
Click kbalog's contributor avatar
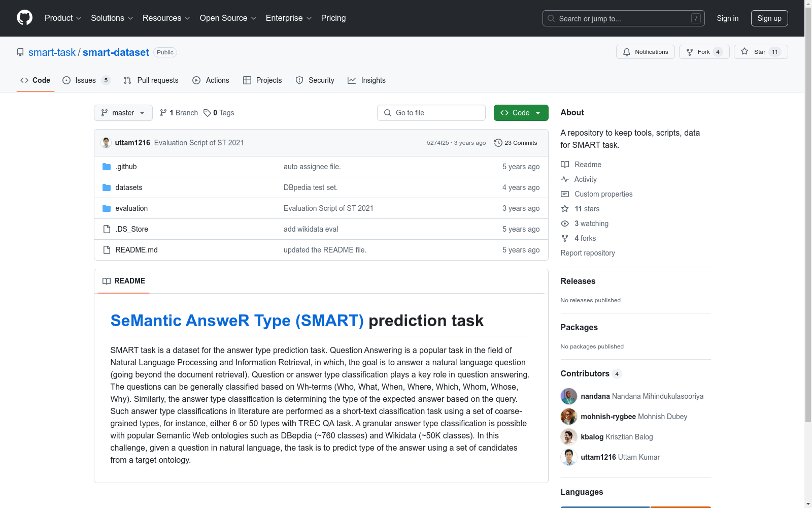point(569,437)
